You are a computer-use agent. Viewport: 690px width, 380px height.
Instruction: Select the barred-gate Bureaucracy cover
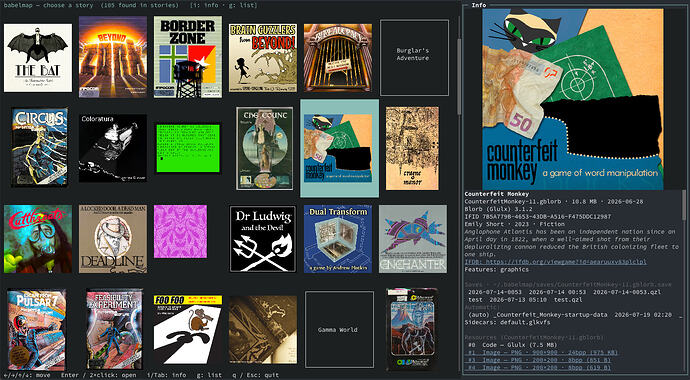pyautogui.click(x=338, y=58)
